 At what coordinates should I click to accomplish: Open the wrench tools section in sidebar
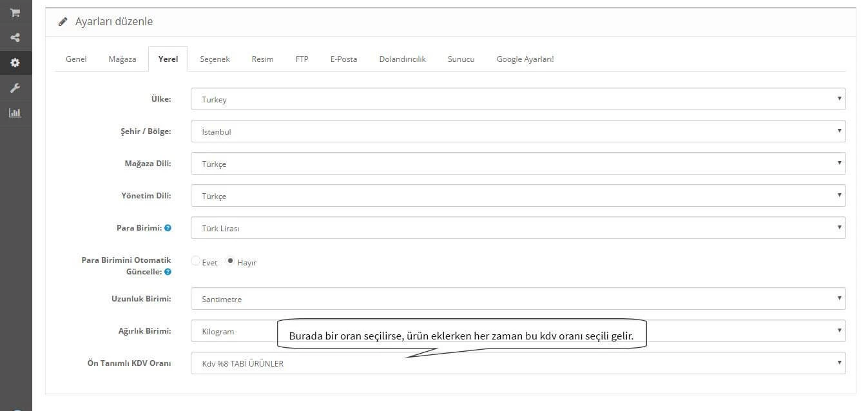tap(15, 88)
